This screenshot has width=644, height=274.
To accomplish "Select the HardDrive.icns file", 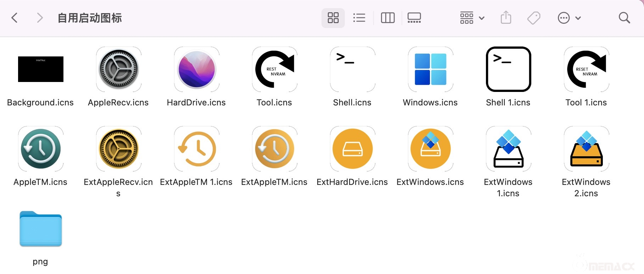I will (197, 69).
